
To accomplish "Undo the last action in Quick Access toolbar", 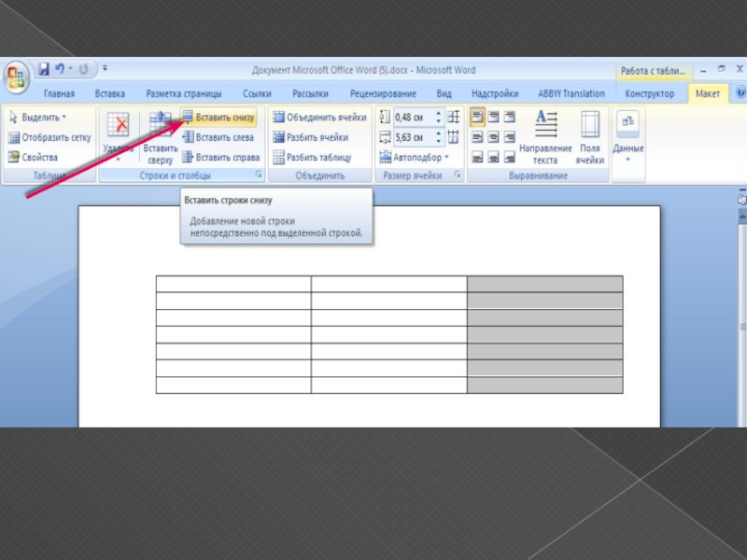I will point(61,69).
